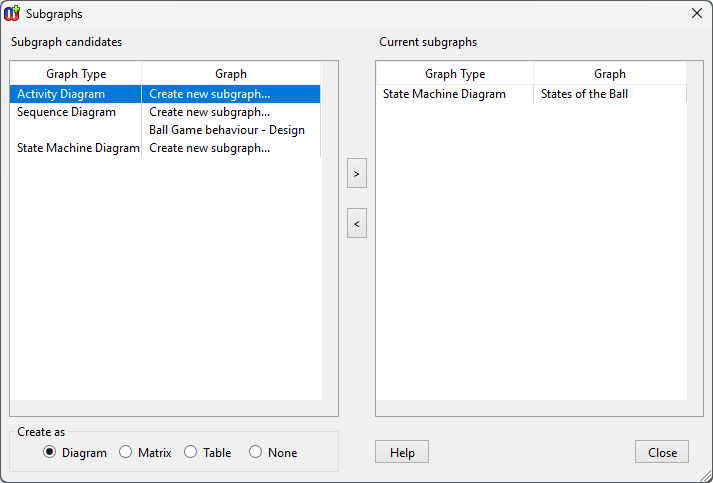Select Create new subgraph for Activity Diagram
This screenshot has width=713, height=483.
(210, 94)
